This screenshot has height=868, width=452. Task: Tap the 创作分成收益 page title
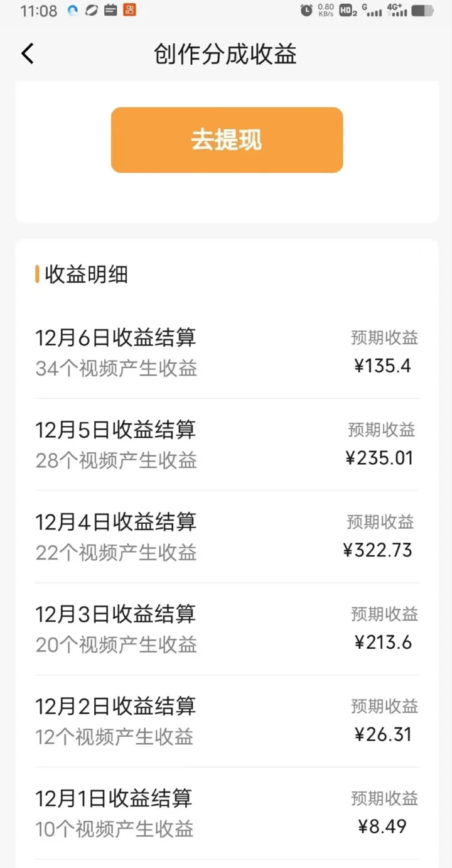[x=225, y=55]
